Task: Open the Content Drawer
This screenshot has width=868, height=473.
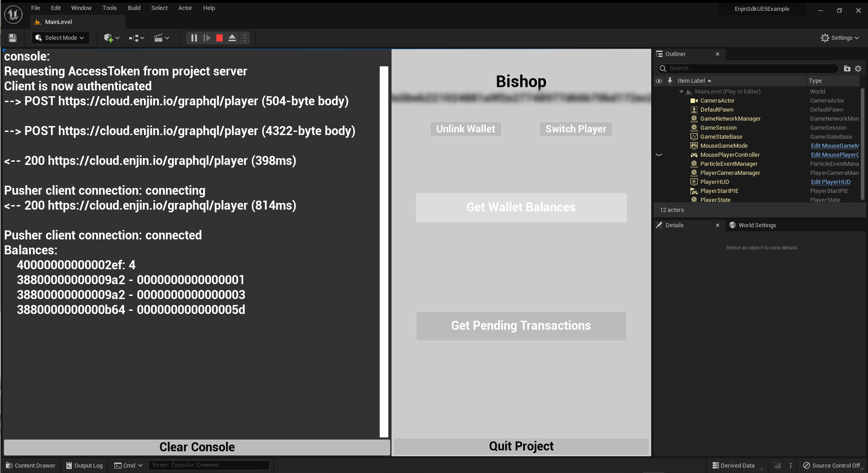Action: [x=30, y=465]
